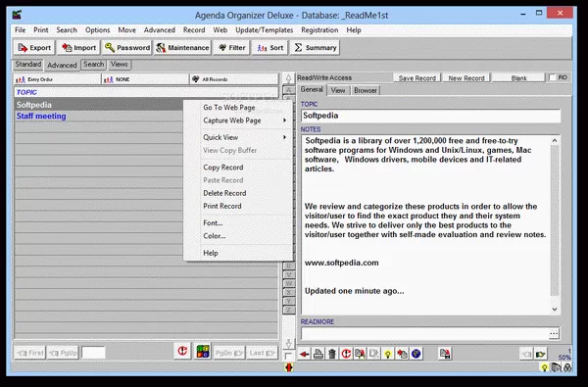Choose Copy Record from the context menu
The image size is (588, 387).
(238, 168)
